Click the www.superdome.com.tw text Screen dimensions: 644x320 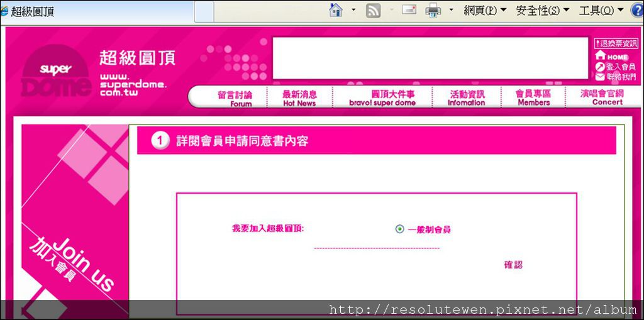(x=133, y=86)
